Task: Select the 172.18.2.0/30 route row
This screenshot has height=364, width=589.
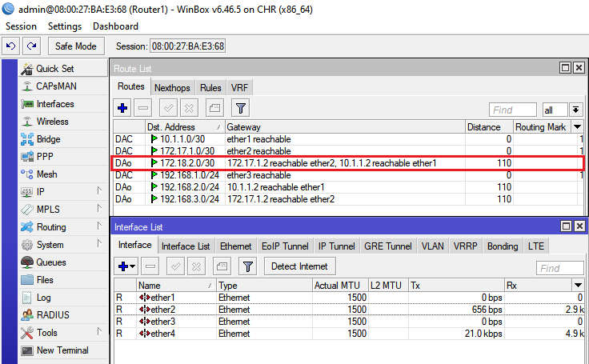Action: (x=348, y=163)
